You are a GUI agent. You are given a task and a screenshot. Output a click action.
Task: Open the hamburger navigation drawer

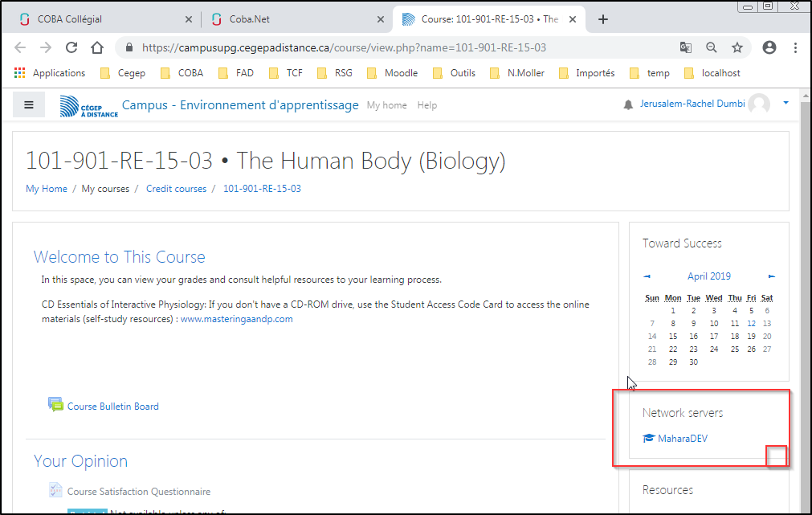tap(29, 104)
